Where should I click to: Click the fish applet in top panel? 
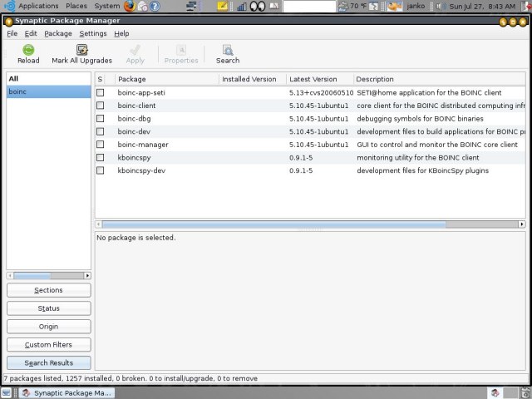[x=394, y=6]
